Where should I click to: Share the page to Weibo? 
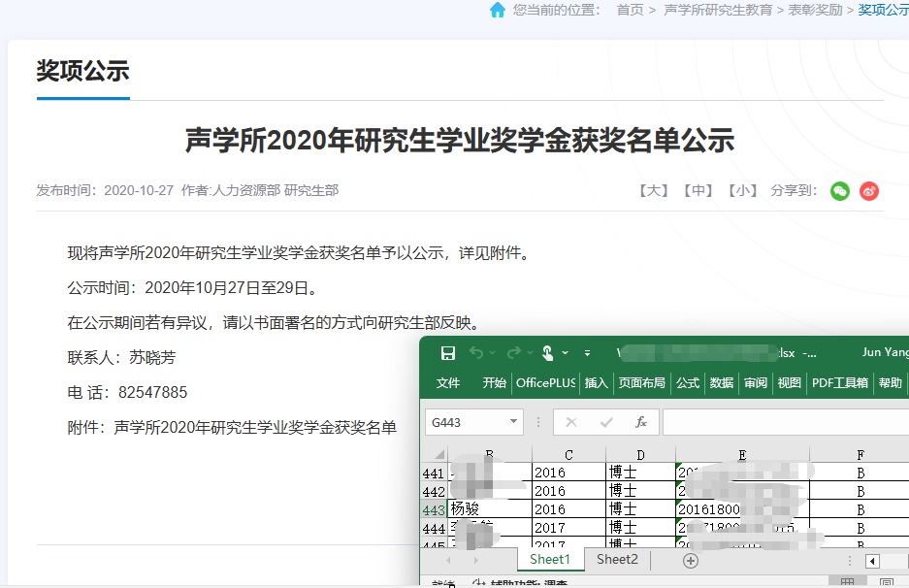tap(869, 191)
